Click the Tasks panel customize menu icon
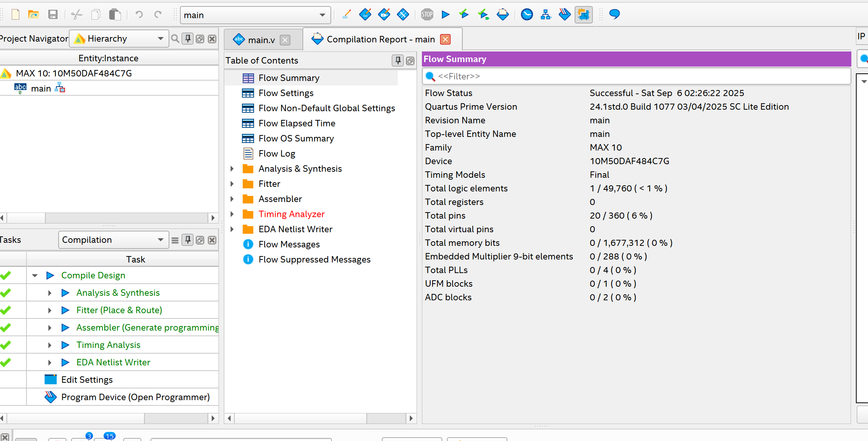 point(175,240)
